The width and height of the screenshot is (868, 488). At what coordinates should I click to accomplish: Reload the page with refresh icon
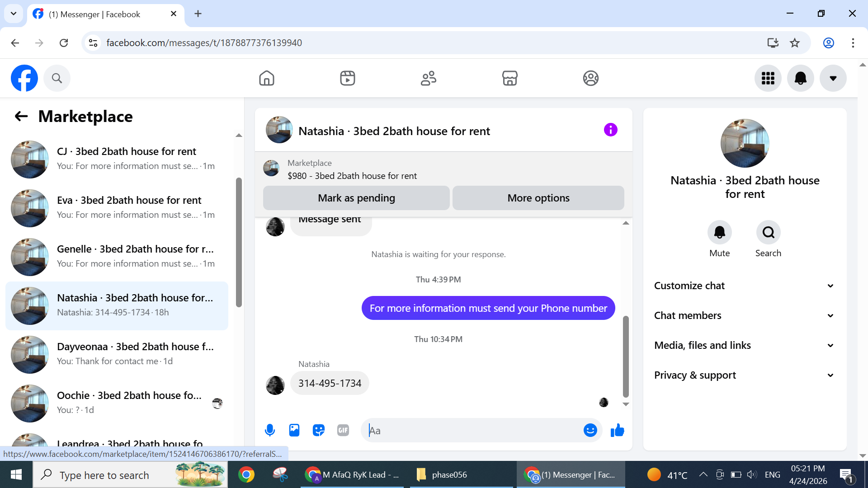point(64,43)
